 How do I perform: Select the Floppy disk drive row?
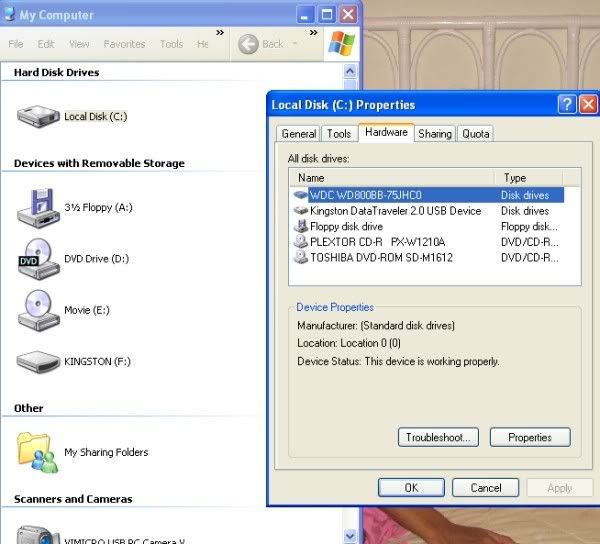[428, 226]
